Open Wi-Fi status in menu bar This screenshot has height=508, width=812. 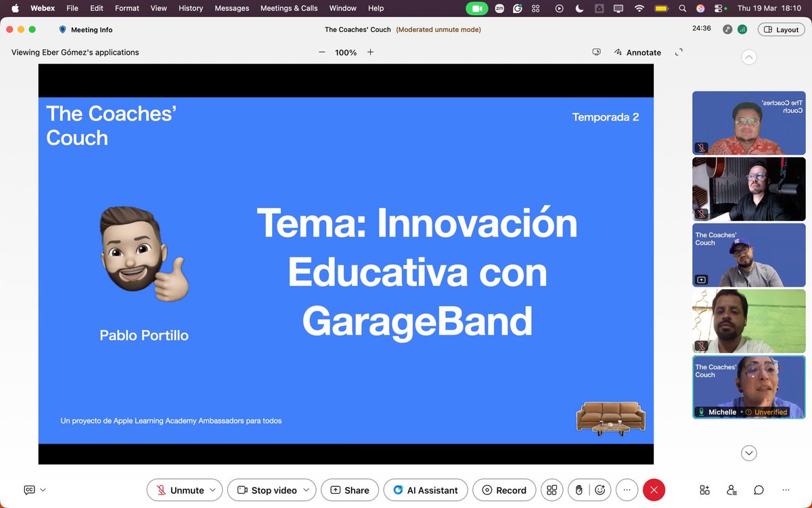(x=639, y=8)
